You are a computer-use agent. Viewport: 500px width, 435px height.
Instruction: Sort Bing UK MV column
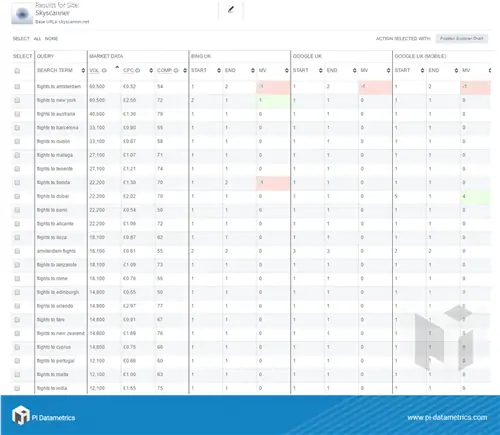click(x=287, y=70)
